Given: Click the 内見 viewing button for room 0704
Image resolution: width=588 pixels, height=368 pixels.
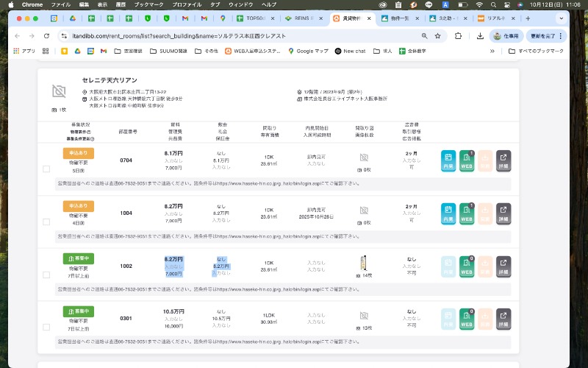Looking at the screenshot, I should pyautogui.click(x=448, y=161).
